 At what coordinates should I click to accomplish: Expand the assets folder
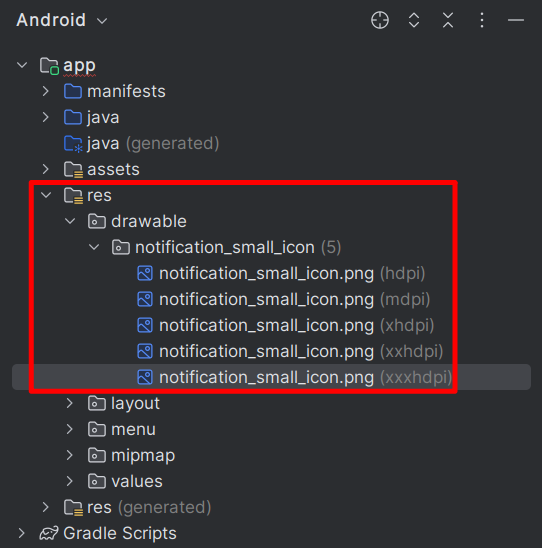pyautogui.click(x=45, y=169)
